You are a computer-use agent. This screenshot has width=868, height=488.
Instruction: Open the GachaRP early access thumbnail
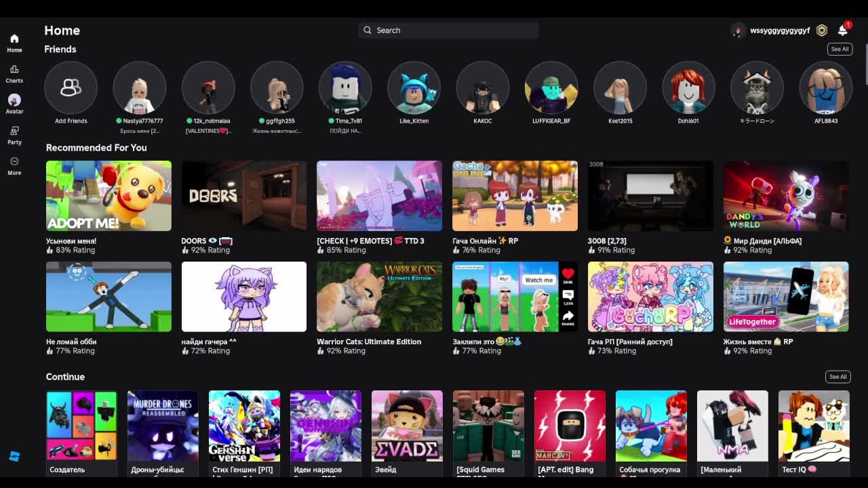point(650,297)
